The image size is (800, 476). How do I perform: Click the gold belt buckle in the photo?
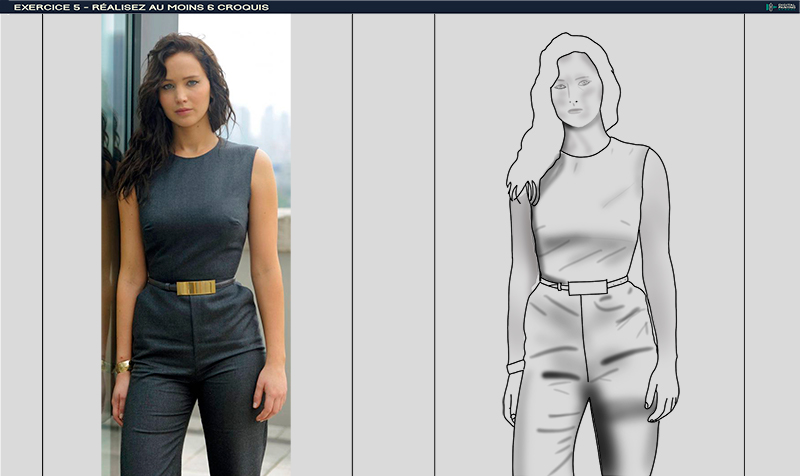195,287
